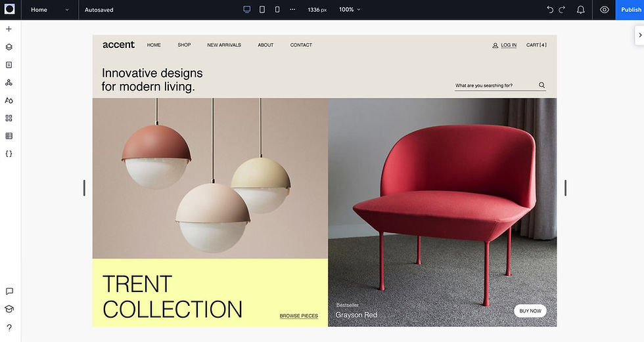This screenshot has height=342, width=644.
Task: Select the SHOP menu item
Action: click(184, 45)
